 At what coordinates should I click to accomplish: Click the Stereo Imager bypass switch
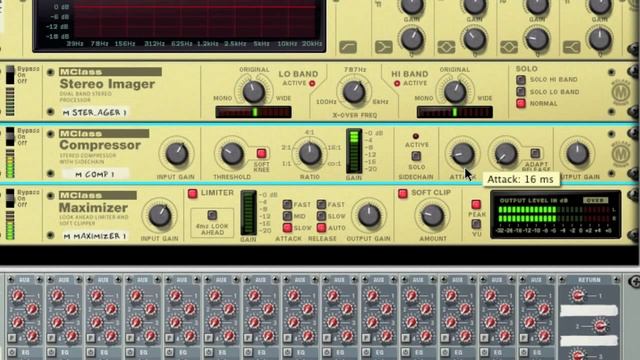10,76
